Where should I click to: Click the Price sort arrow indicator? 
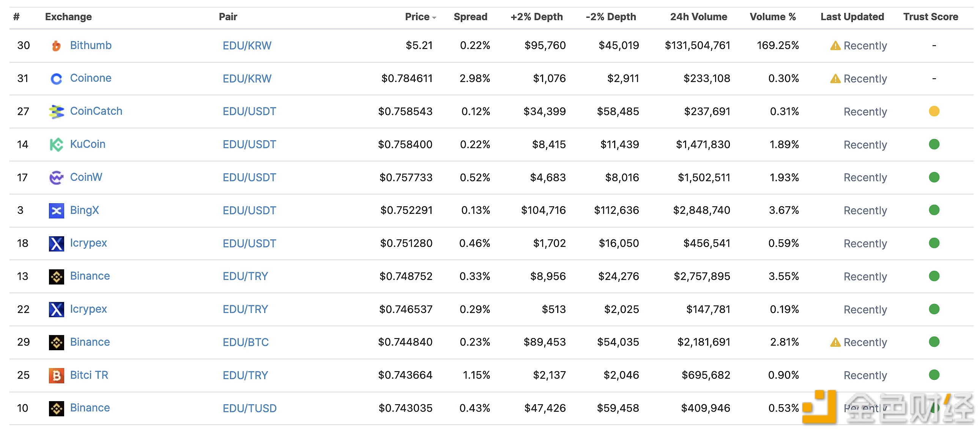[x=434, y=18]
